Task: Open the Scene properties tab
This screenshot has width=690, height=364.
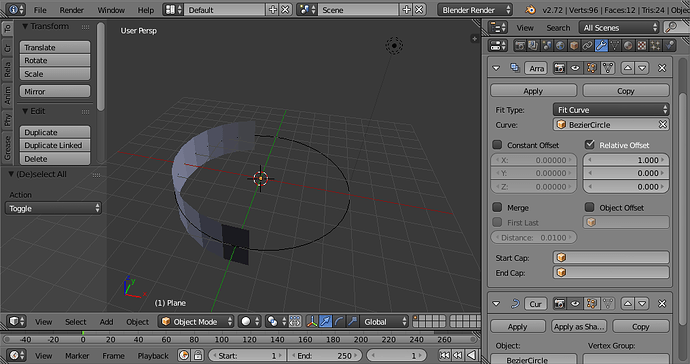Action: 547,45
